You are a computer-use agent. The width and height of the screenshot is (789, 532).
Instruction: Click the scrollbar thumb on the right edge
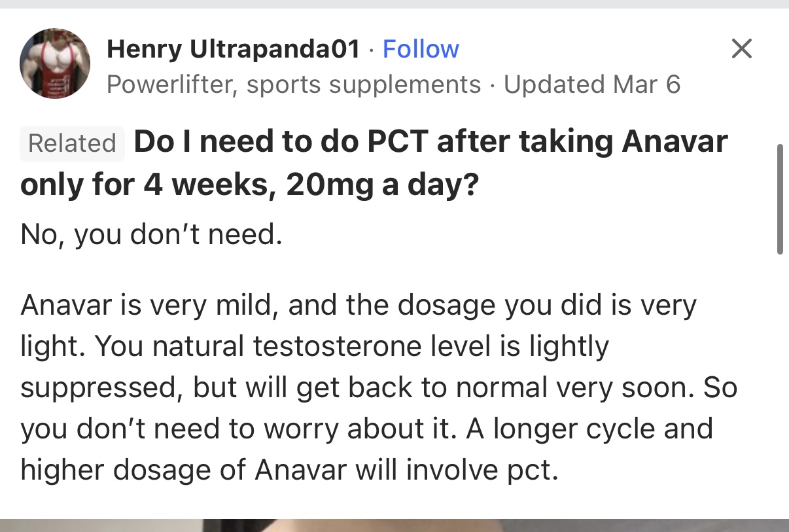[780, 200]
